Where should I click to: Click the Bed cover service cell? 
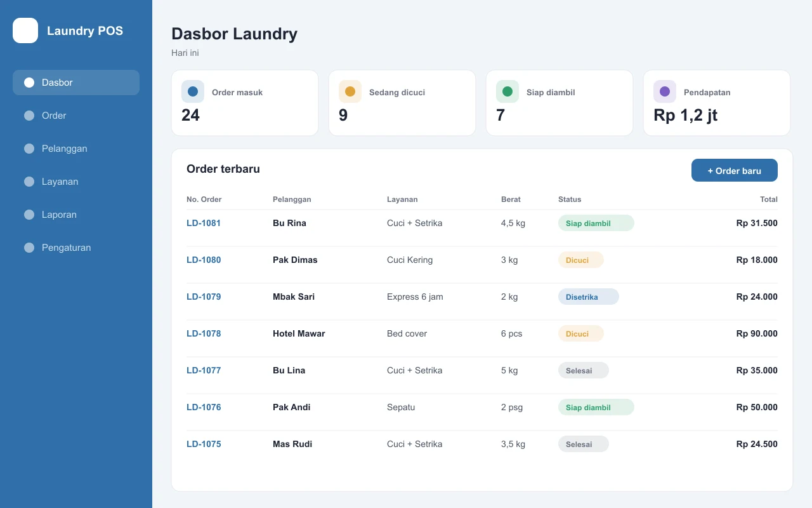click(x=407, y=333)
